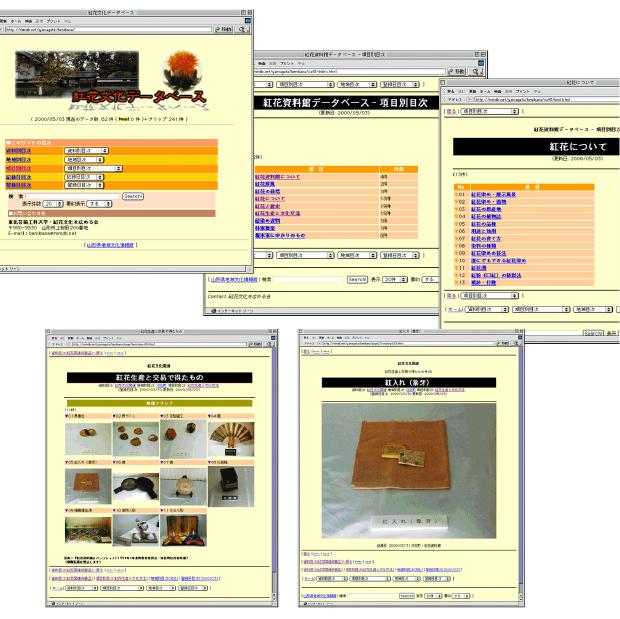
Task: Click vertical scrollbar of 紅入れ(象牙) window
Action: [x=521, y=473]
